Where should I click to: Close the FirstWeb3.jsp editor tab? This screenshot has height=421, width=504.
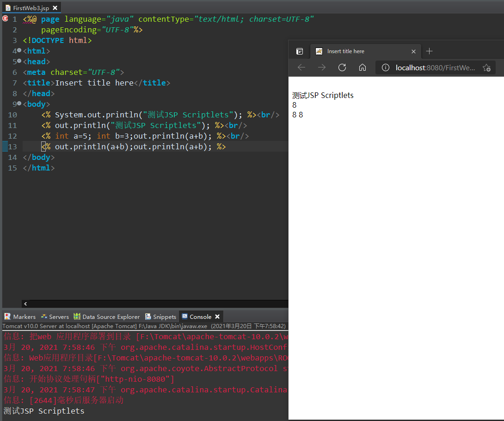pos(55,8)
